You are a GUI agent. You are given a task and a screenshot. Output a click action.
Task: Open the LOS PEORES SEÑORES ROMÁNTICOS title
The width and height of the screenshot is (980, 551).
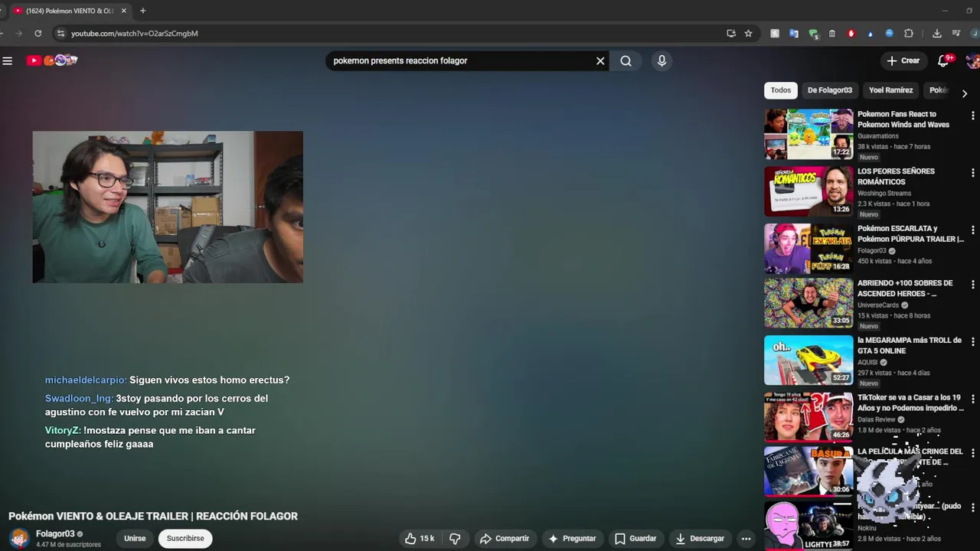tap(896, 177)
